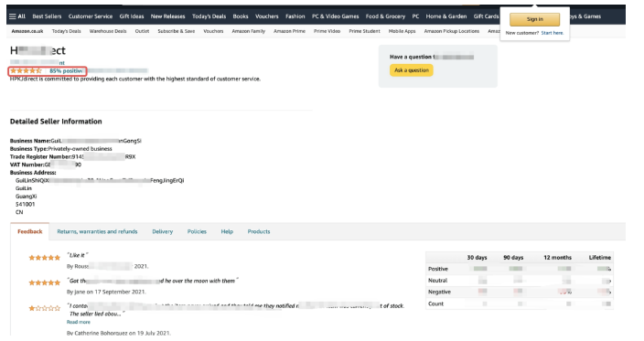Click "By Jane on 17 September 2021" text
Screen dimensions: 644x341
[106, 293]
